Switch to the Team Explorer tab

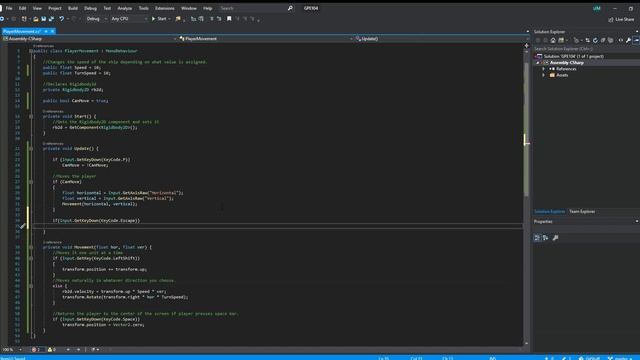pyautogui.click(x=582, y=211)
